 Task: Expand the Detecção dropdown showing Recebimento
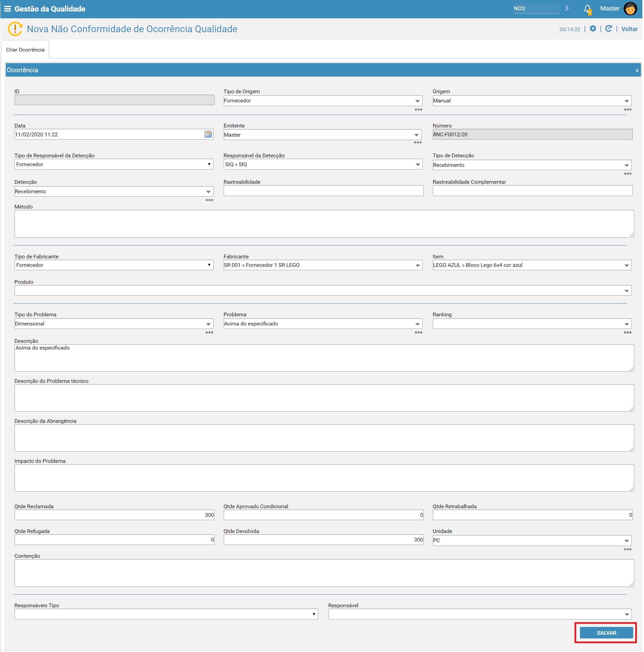coord(114,191)
